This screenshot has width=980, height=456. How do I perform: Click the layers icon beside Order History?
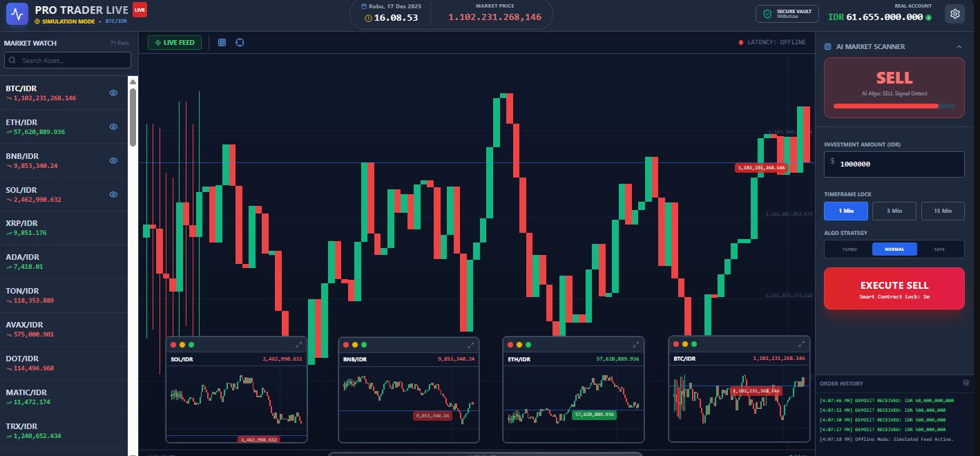(966, 382)
